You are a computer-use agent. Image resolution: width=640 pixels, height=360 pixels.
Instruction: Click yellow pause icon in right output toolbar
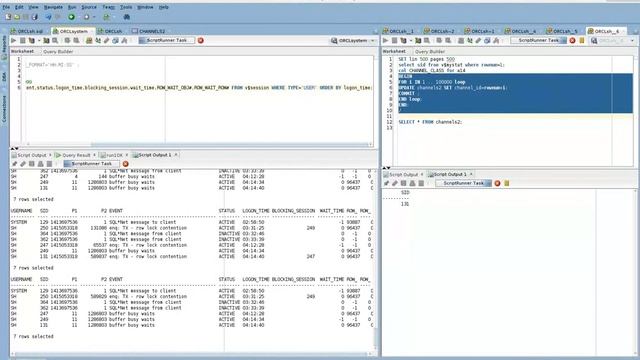point(507,183)
